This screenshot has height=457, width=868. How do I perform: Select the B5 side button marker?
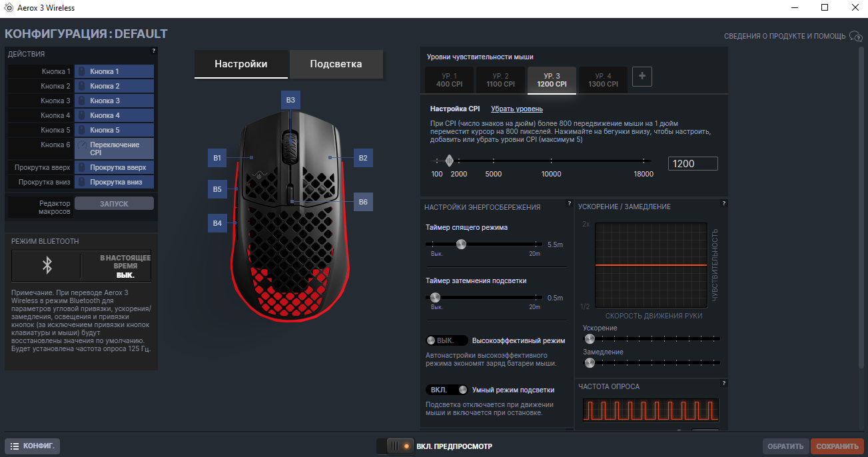[x=217, y=189]
